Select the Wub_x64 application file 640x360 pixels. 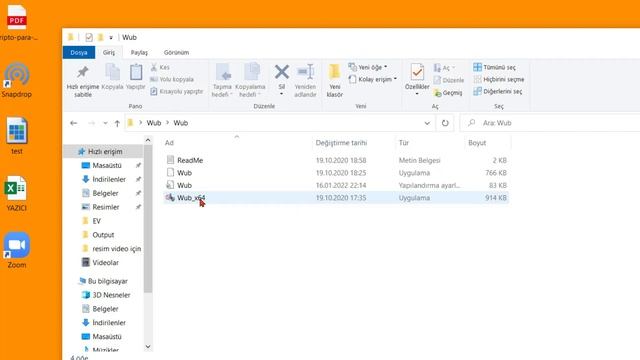[191, 198]
